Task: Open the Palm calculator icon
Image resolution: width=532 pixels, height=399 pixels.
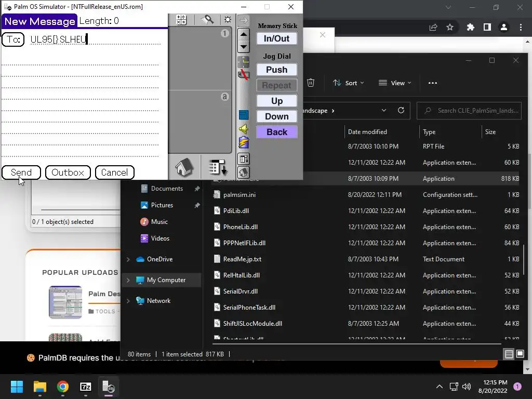Action: coord(181,20)
